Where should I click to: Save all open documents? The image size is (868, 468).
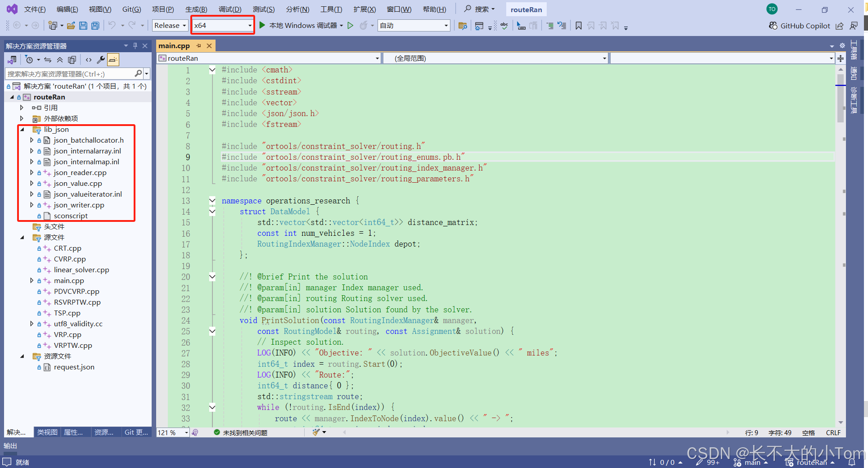(x=95, y=26)
